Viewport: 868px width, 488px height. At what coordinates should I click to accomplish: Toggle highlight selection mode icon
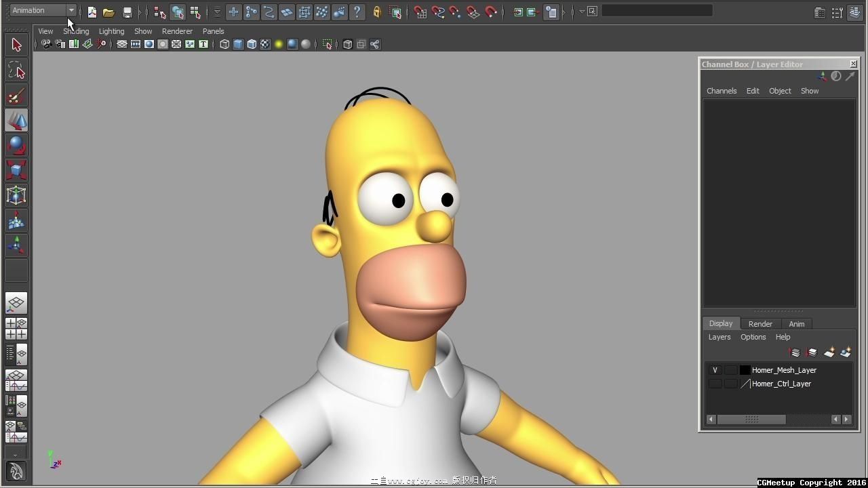coord(396,12)
